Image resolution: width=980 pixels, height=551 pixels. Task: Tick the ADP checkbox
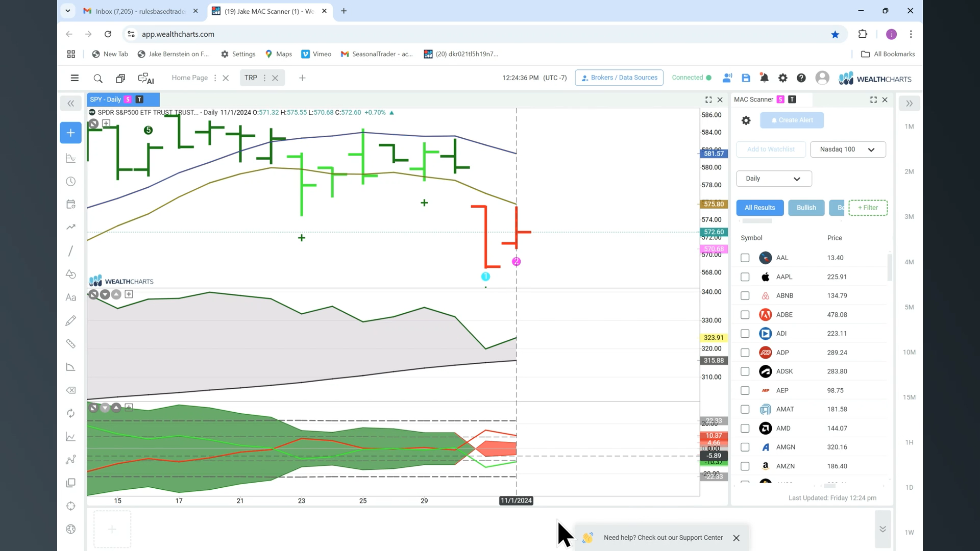coord(745,353)
